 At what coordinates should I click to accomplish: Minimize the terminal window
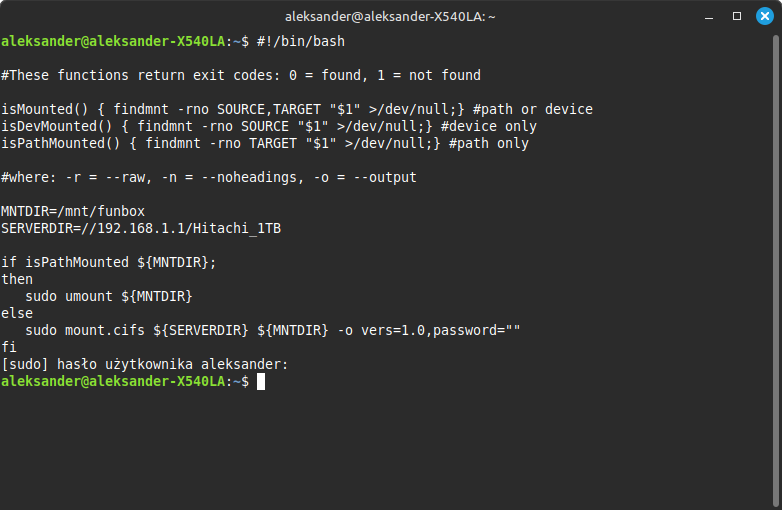click(x=709, y=16)
